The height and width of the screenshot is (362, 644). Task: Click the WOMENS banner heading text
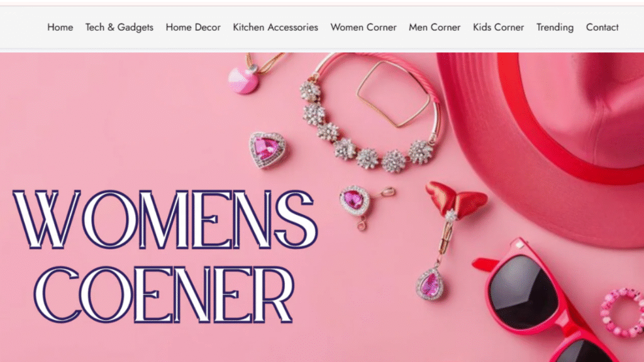point(165,219)
